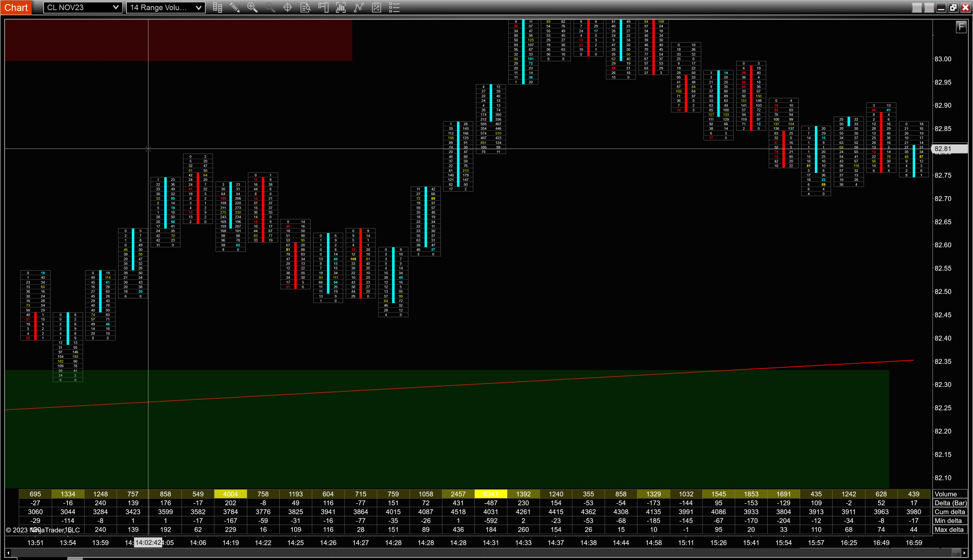Image resolution: width=973 pixels, height=560 pixels.
Task: Click the first gray window link button
Action: 917,8
